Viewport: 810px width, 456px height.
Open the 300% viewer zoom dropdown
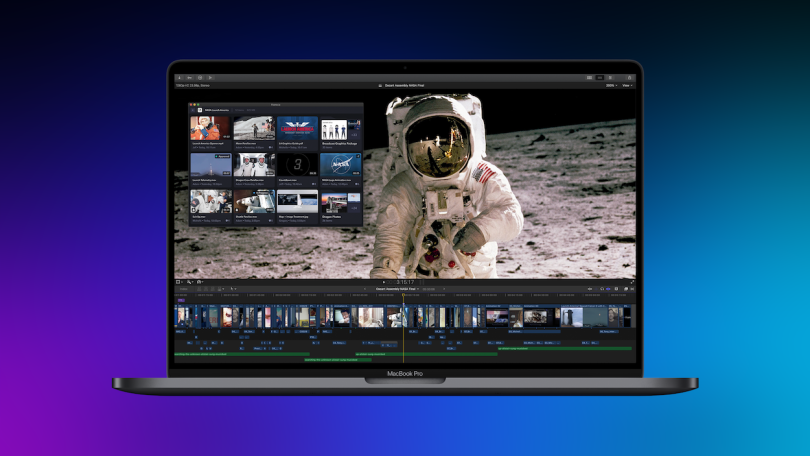[x=609, y=86]
